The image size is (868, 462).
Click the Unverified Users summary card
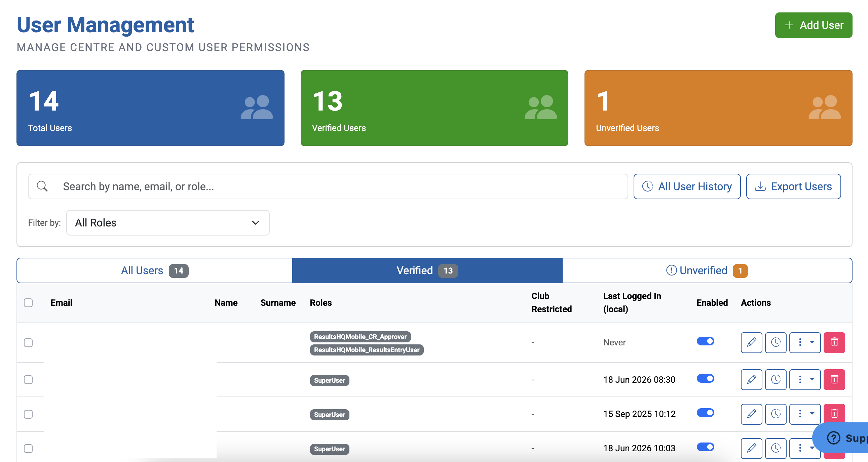718,108
